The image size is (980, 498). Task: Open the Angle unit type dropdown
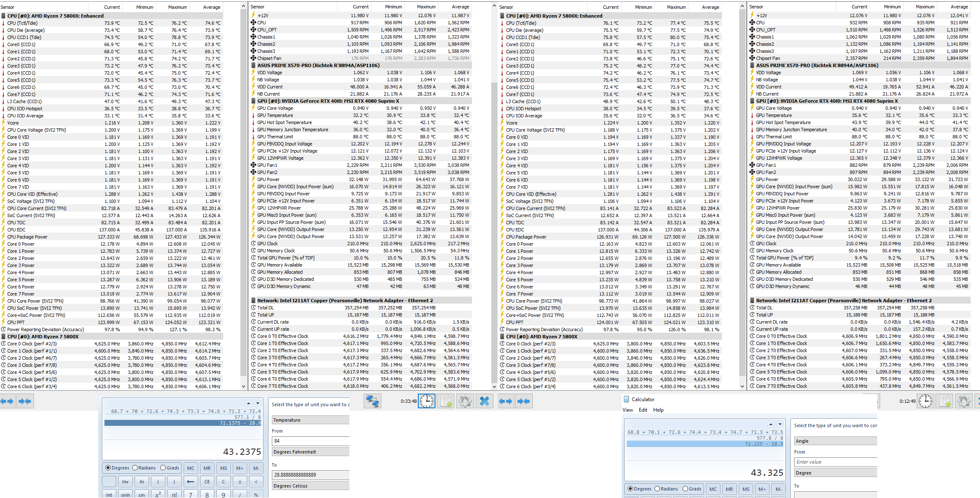tap(835, 441)
